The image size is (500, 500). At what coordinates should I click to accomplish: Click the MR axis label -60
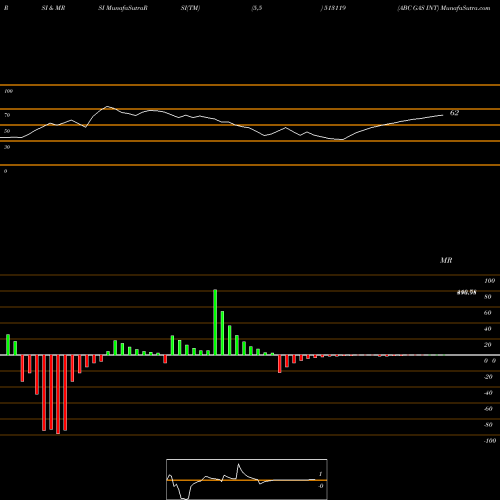(x=488, y=409)
